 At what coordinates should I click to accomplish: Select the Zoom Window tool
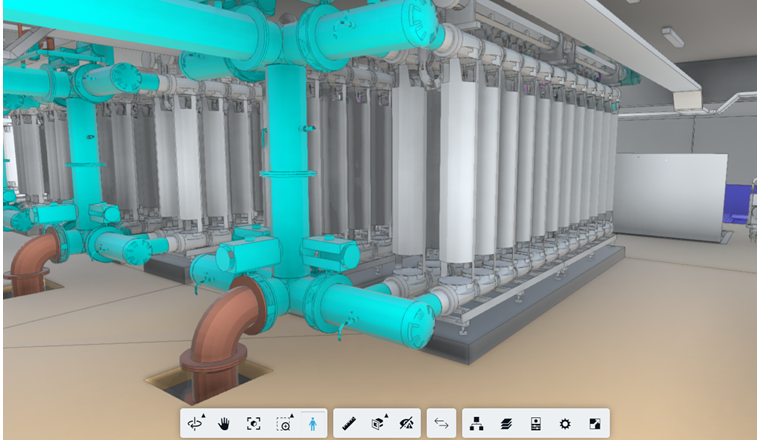click(284, 424)
